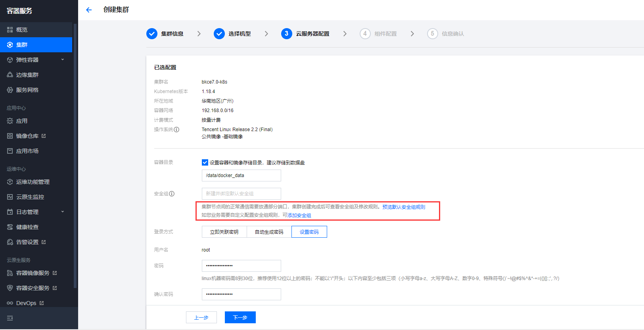Viewport: 644px width, 330px height.
Task: Open the 安全组 selection dropdown
Action: 241,194
